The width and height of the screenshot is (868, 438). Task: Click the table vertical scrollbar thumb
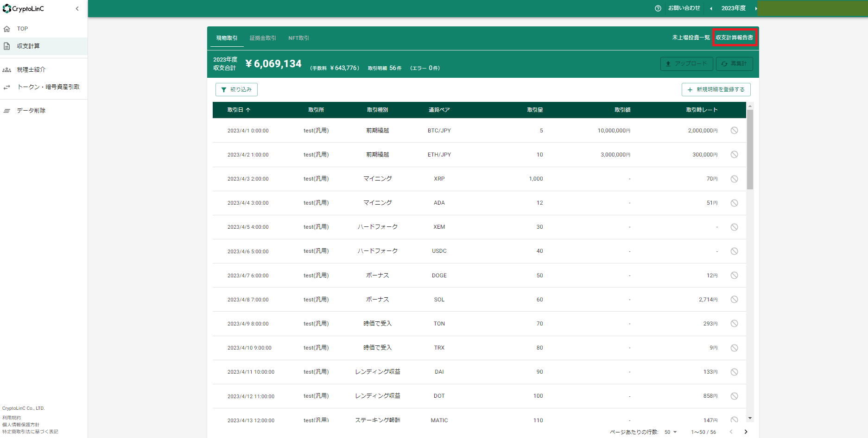pyautogui.click(x=750, y=150)
